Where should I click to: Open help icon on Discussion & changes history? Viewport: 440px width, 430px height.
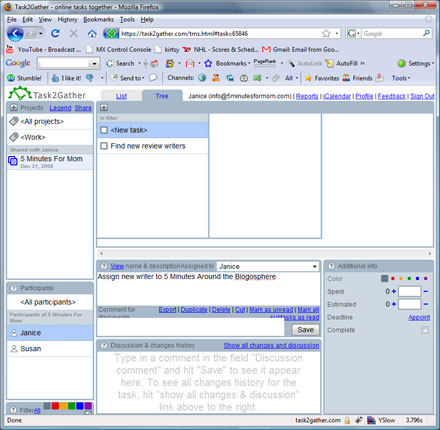[104, 345]
